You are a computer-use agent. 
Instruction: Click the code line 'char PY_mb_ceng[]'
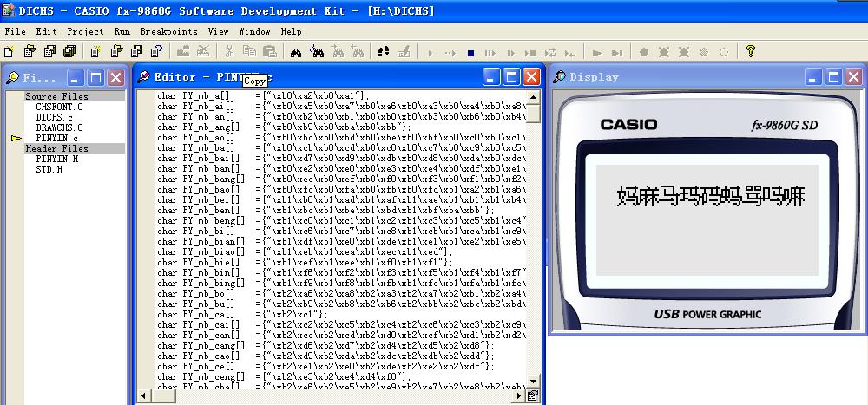pyautogui.click(x=284, y=376)
